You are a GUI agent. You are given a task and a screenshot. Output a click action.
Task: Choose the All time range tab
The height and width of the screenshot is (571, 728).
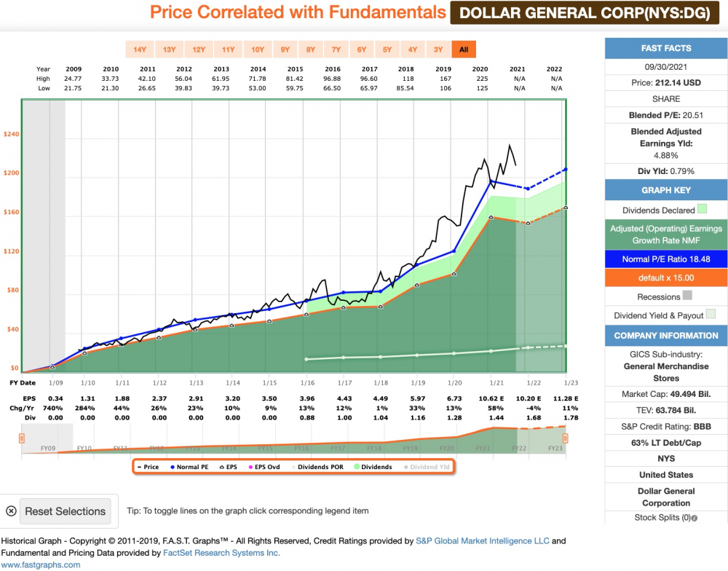click(x=464, y=50)
